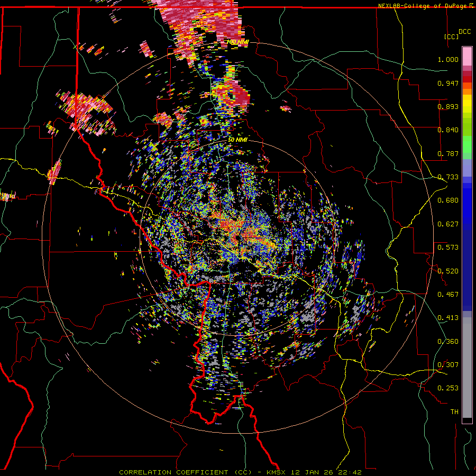Click the 0.627 scale value
The height and width of the screenshot is (476, 476).
(448, 224)
